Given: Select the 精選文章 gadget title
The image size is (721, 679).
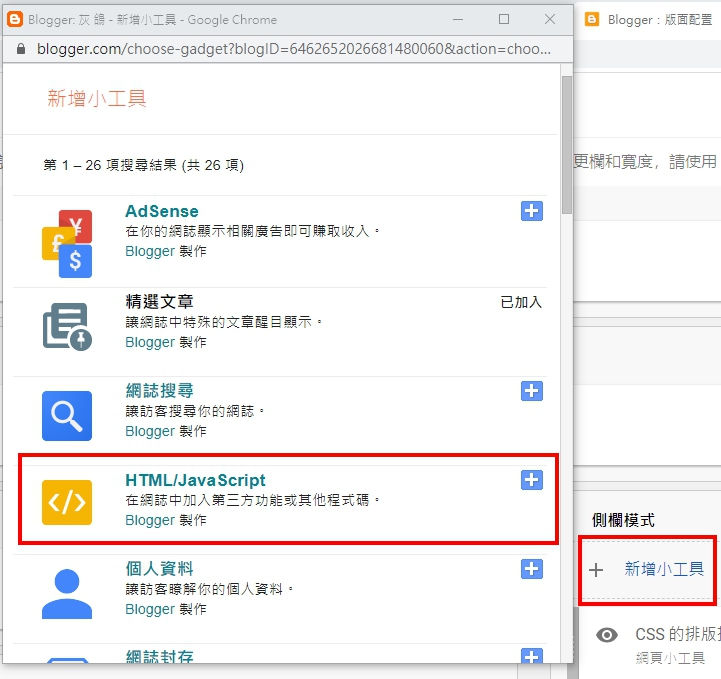Looking at the screenshot, I should pos(160,302).
